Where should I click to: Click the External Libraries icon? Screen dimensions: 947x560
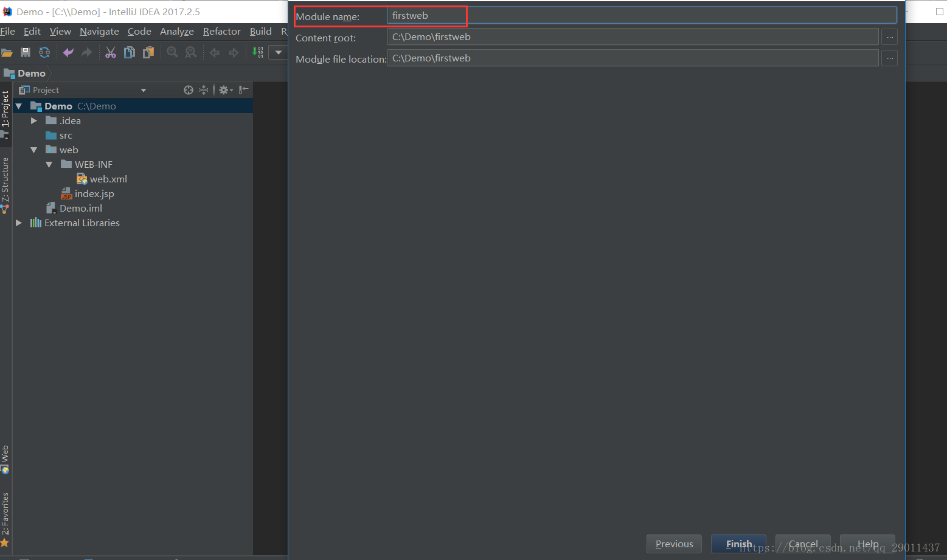click(x=36, y=223)
